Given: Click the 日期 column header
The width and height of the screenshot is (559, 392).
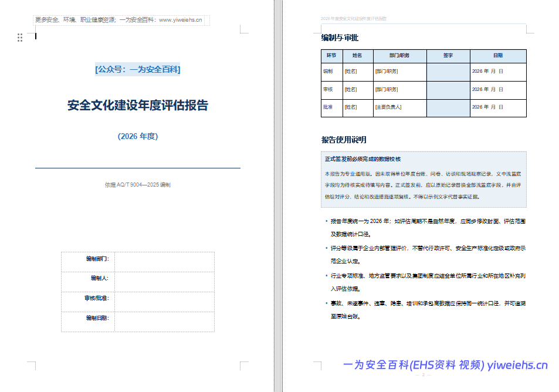Looking at the screenshot, I should (498, 56).
